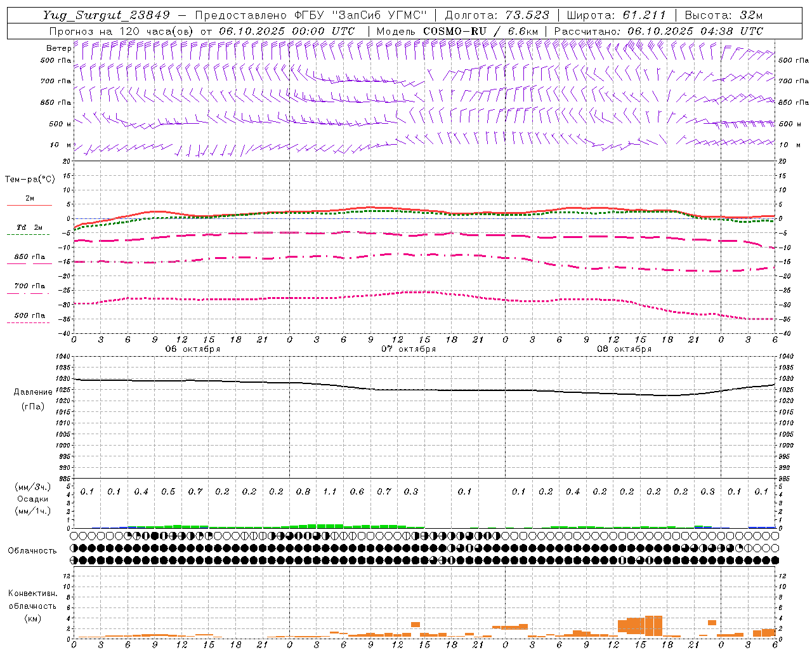The width and height of the screenshot is (812, 650).
Task: Click the station title Yug_Surgut_23849
Action: pos(107,15)
